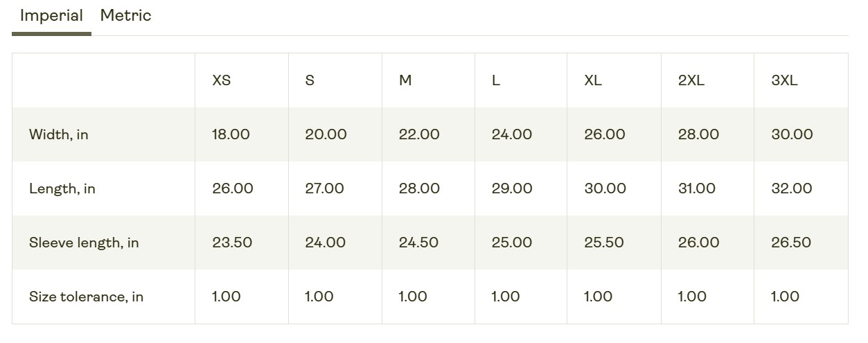
Task: Select the Imperial tab
Action: pyautogui.click(x=51, y=16)
